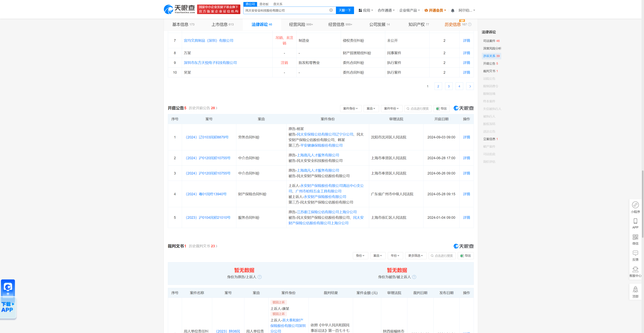Viewport: 644px width, 333px height.
Task: Open the 更多筛选 filter
Action: 416,256
